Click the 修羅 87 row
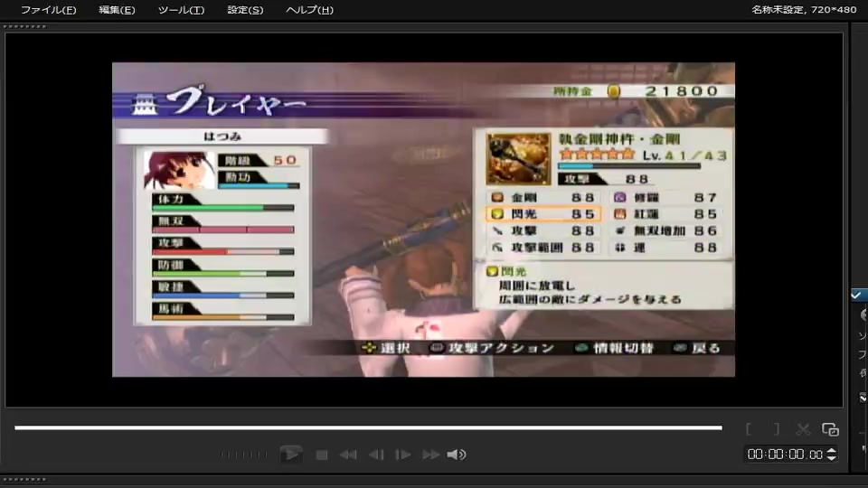 666,198
